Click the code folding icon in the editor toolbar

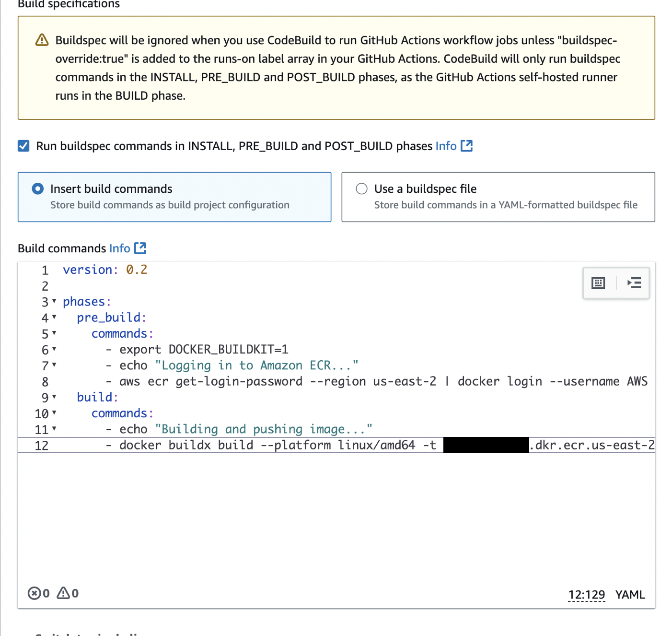point(634,283)
